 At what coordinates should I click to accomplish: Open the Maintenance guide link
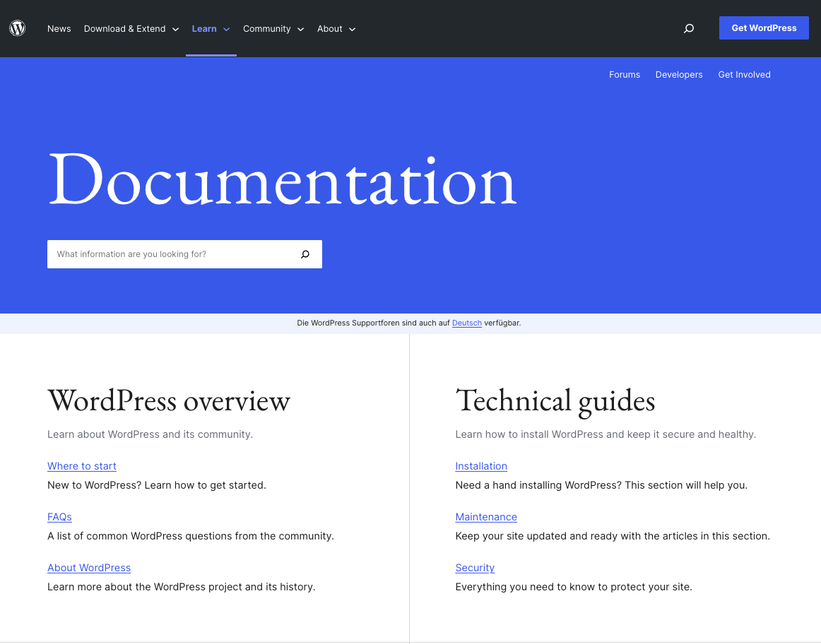click(486, 517)
